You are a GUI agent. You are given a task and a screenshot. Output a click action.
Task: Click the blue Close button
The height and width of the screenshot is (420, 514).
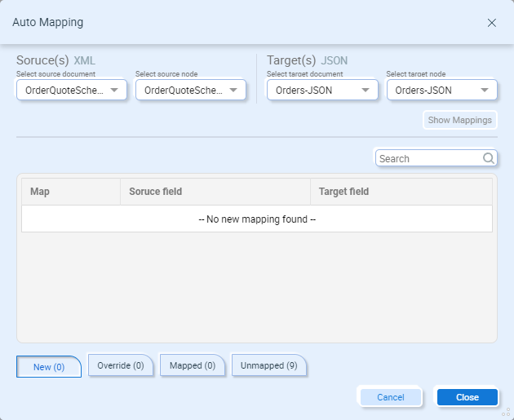coord(467,397)
